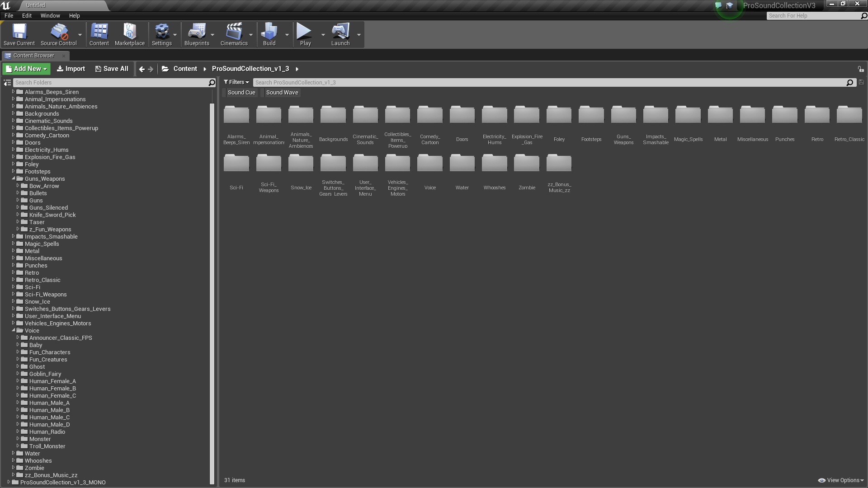Click the Import button

(x=71, y=69)
